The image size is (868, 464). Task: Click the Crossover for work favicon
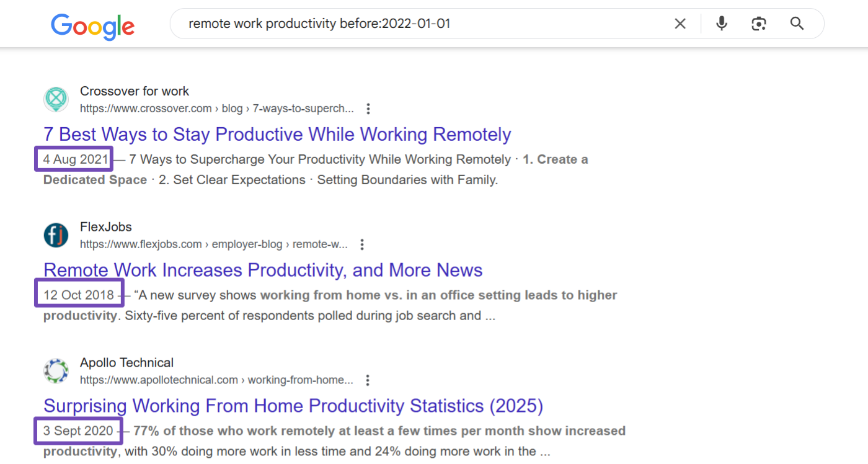coord(56,99)
